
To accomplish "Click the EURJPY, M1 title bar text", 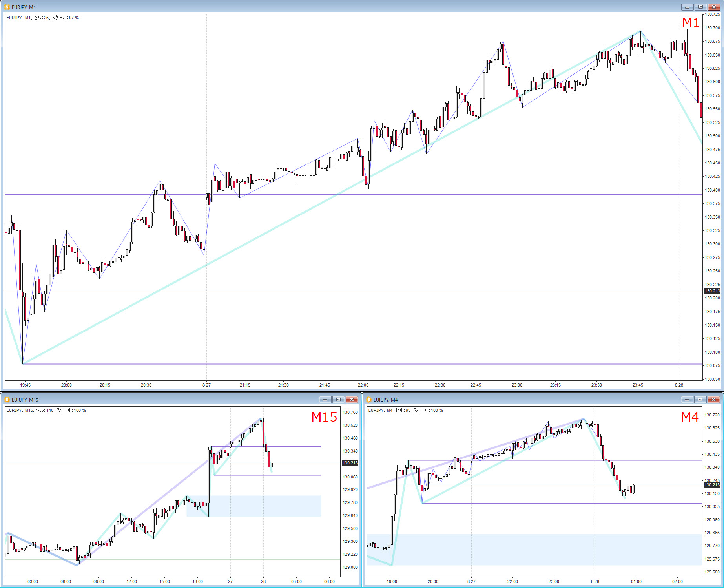I will pyautogui.click(x=24, y=7).
